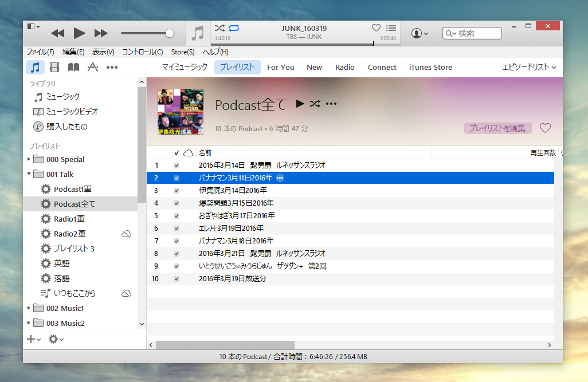588x382 pixels.
Task: Click the play button in top toolbar
Action: (79, 33)
